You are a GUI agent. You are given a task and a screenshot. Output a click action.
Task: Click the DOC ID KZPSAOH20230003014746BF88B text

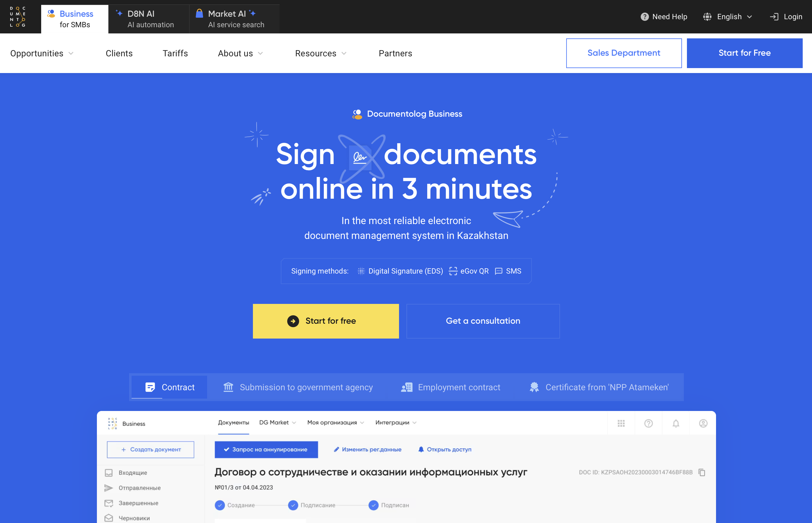[635, 472]
